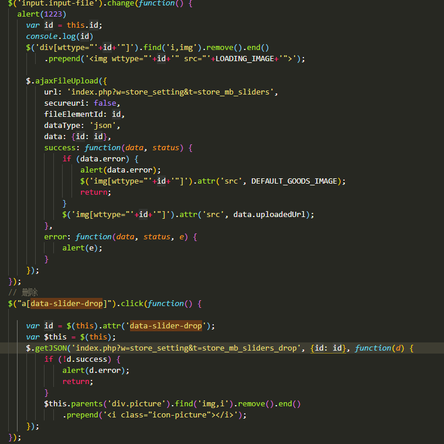This screenshot has height=444, width=444.
Task: Click the store_mb_sliders URL string in ajaxFileUpload
Action: pos(171,92)
